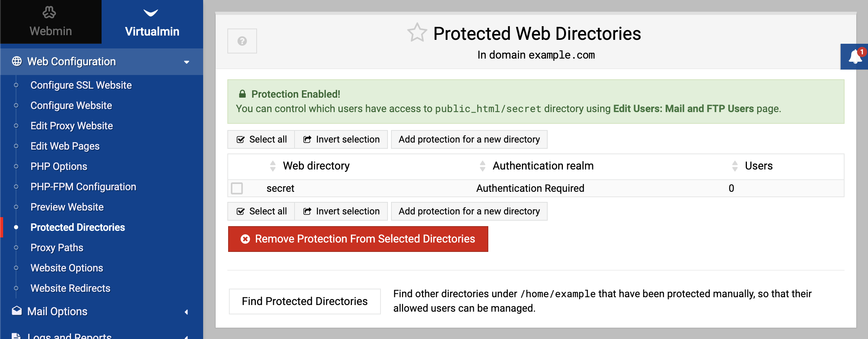Open the Virtualmin dropdown chevron

coord(151,13)
